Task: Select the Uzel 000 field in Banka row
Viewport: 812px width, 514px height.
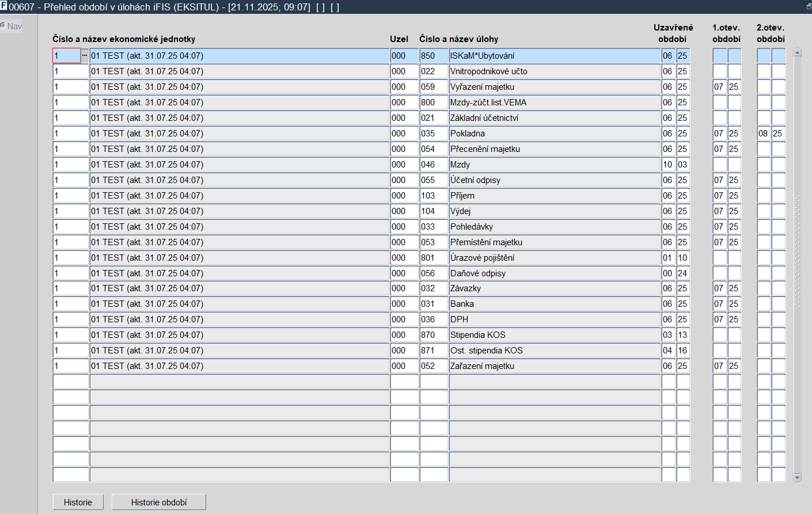Action: coord(404,304)
